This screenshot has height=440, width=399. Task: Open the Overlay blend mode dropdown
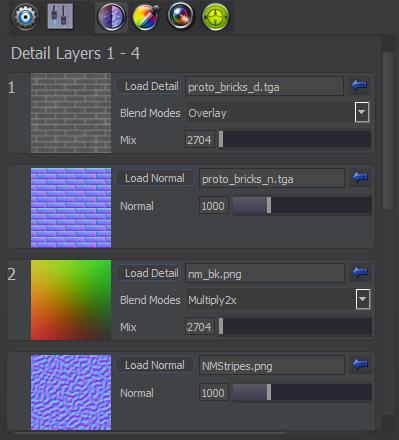(x=362, y=112)
